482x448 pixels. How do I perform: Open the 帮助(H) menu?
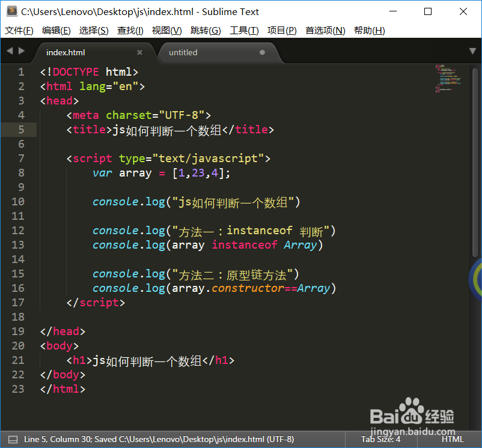(369, 31)
